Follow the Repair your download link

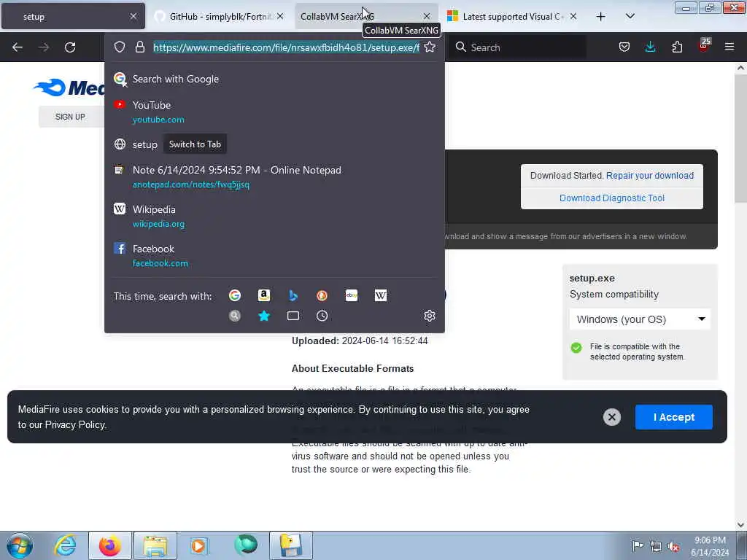pyautogui.click(x=650, y=175)
